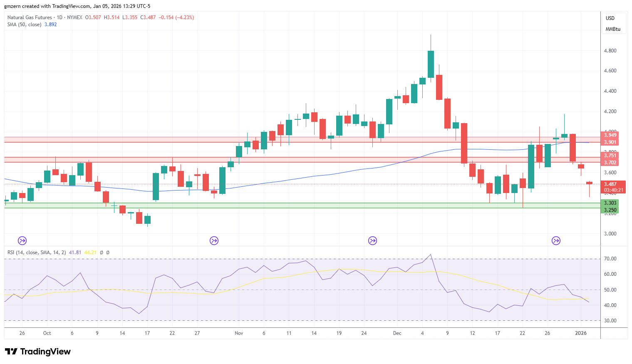632x364 pixels.
Task: Click the low value L3.355
Action: 130,17
